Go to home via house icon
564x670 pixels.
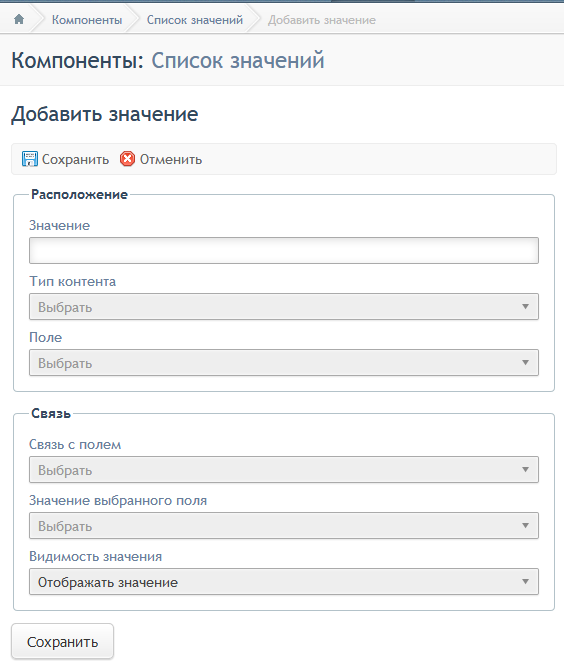19,19
